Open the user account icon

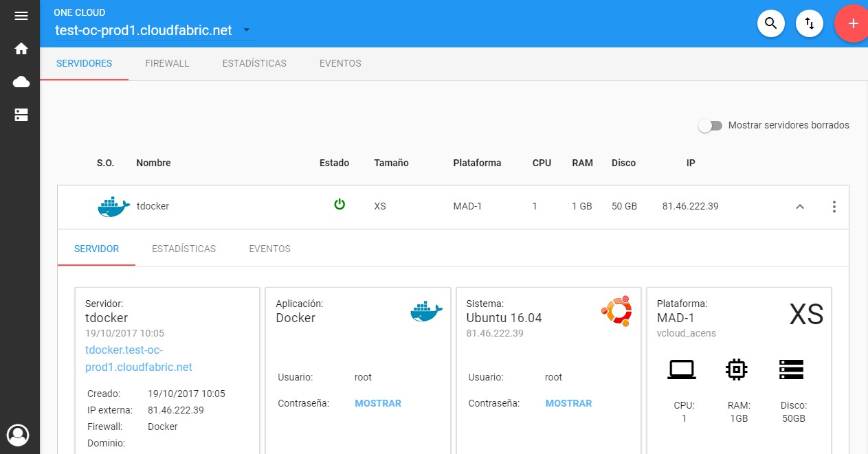pos(19,435)
